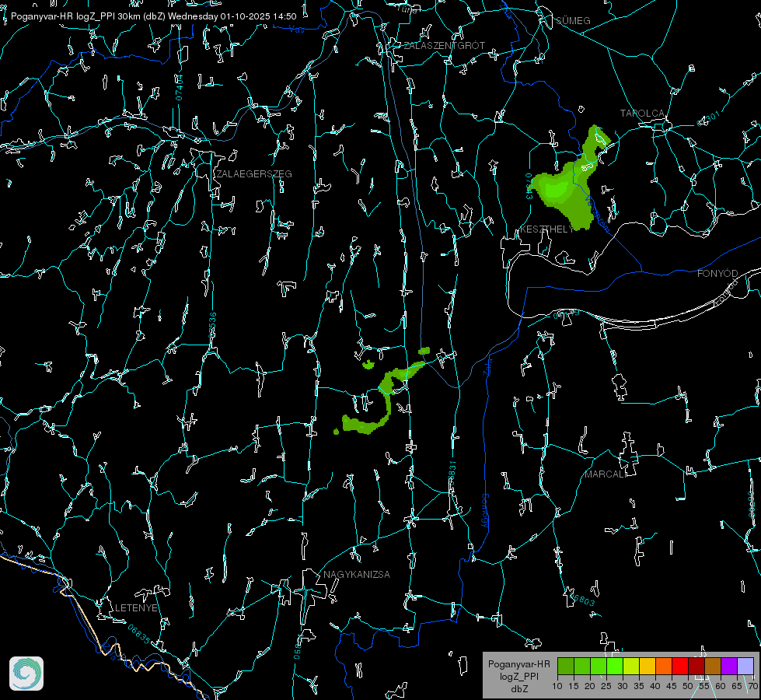Click the 06835 road number label
Viewport: 761px width, 700px height.
point(139,635)
